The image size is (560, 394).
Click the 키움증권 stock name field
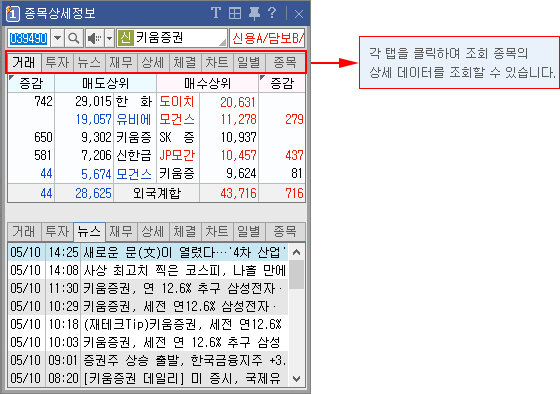[172, 38]
